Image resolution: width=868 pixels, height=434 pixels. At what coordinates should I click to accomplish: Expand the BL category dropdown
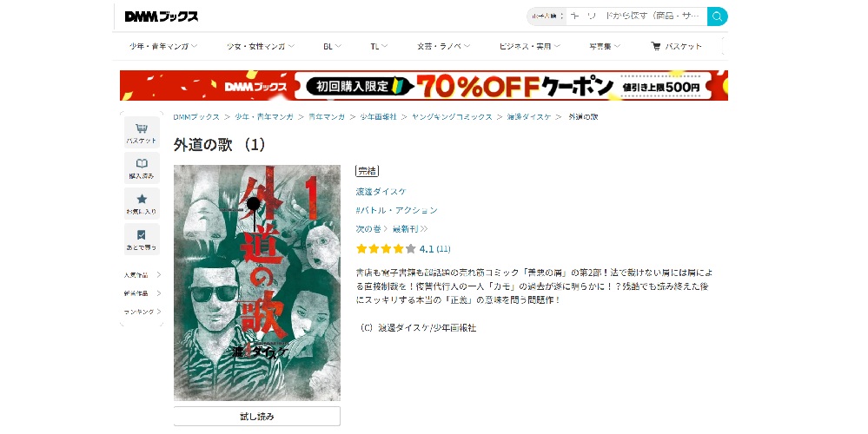(x=332, y=47)
